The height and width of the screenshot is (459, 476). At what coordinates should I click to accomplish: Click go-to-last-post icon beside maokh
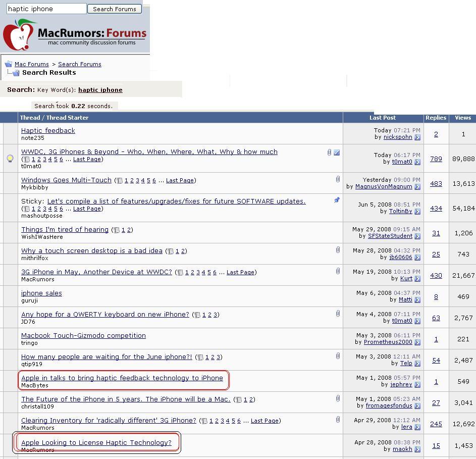(417, 449)
